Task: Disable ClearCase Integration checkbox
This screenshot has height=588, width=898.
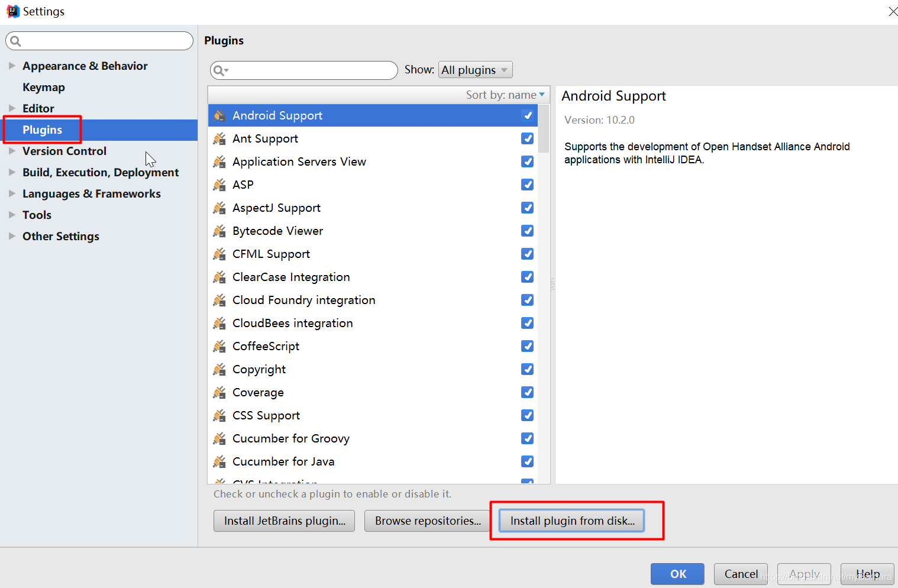Action: (528, 277)
